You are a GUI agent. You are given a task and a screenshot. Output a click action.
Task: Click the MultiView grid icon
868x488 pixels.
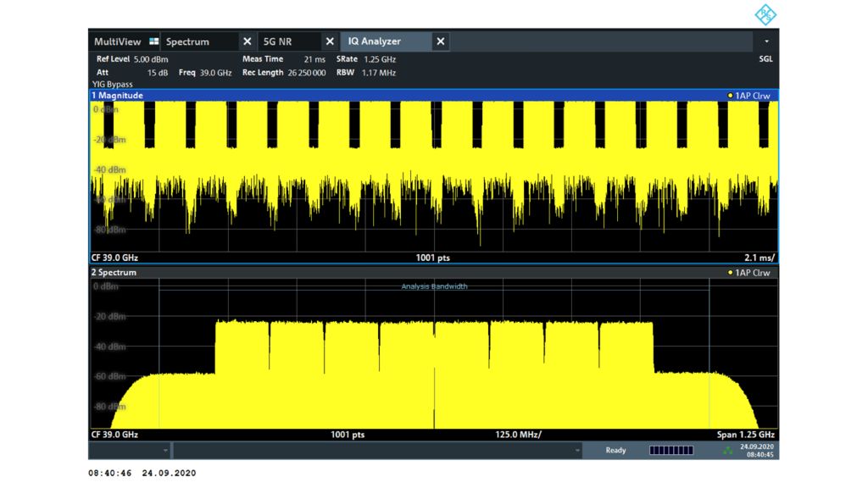coord(153,42)
